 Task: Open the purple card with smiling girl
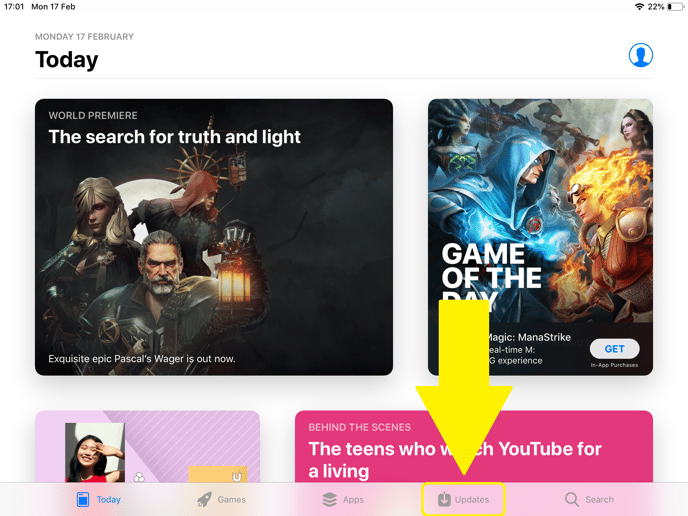pyautogui.click(x=147, y=447)
